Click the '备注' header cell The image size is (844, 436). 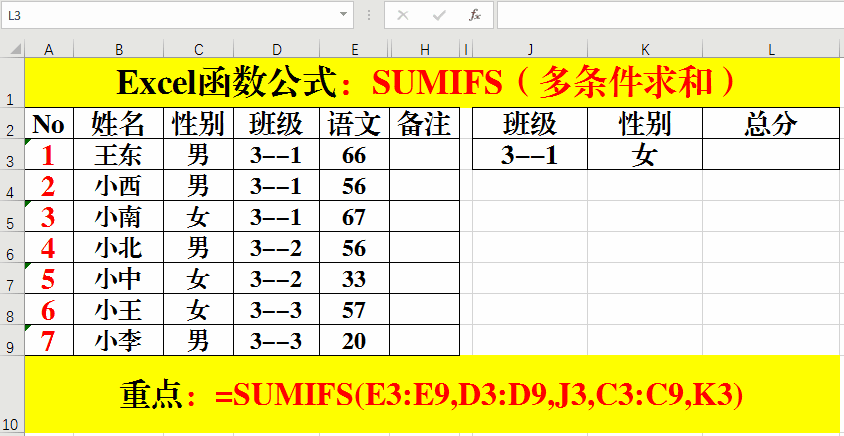click(x=425, y=124)
